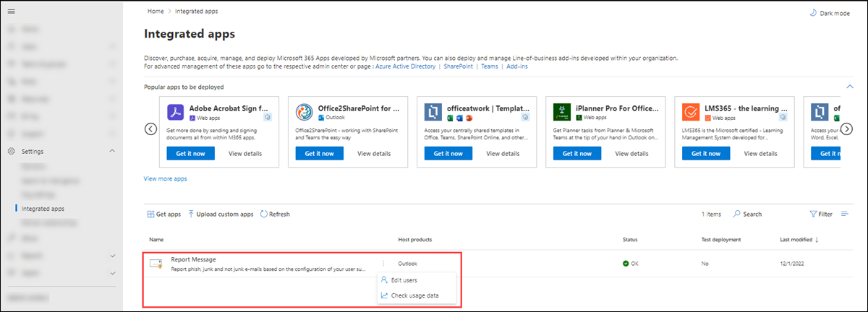Click the Report Message app icon in list

pos(156,264)
